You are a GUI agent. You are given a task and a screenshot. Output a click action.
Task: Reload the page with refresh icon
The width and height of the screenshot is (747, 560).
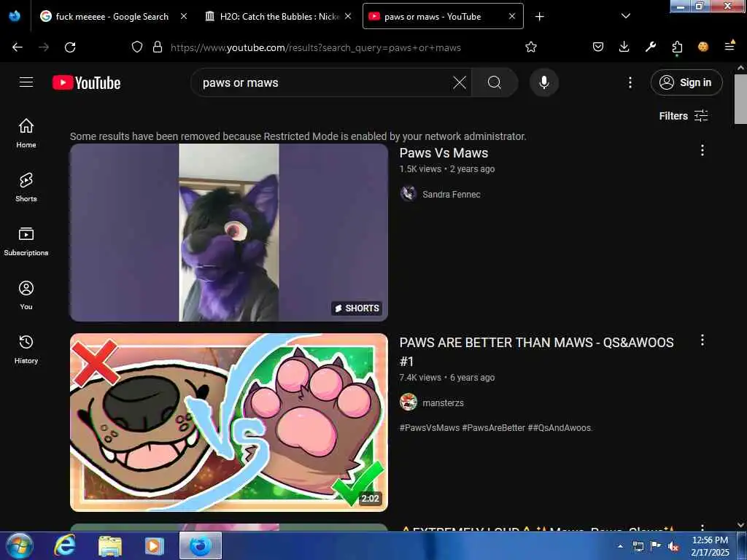click(70, 47)
